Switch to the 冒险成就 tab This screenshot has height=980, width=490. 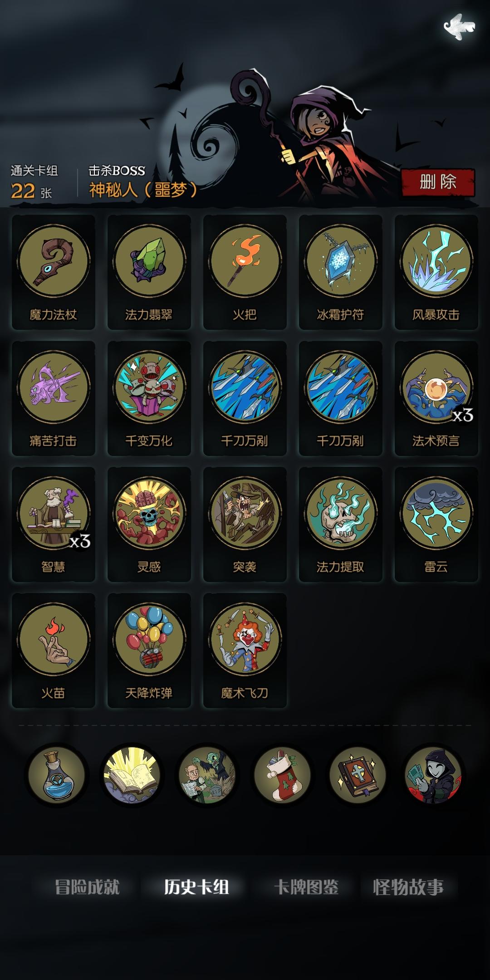pyautogui.click(x=87, y=887)
